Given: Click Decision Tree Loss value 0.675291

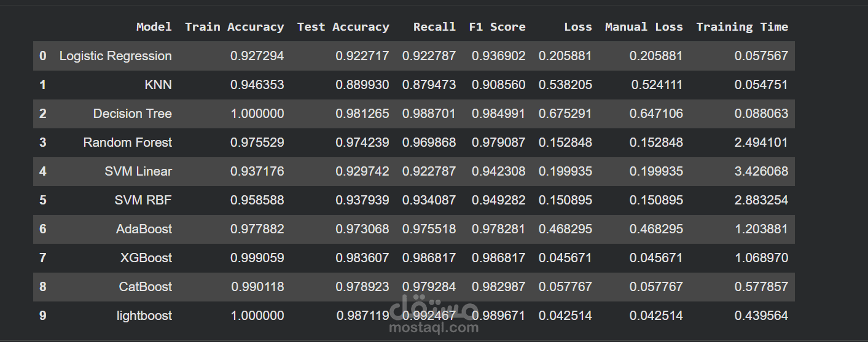Looking at the screenshot, I should 566,114.
